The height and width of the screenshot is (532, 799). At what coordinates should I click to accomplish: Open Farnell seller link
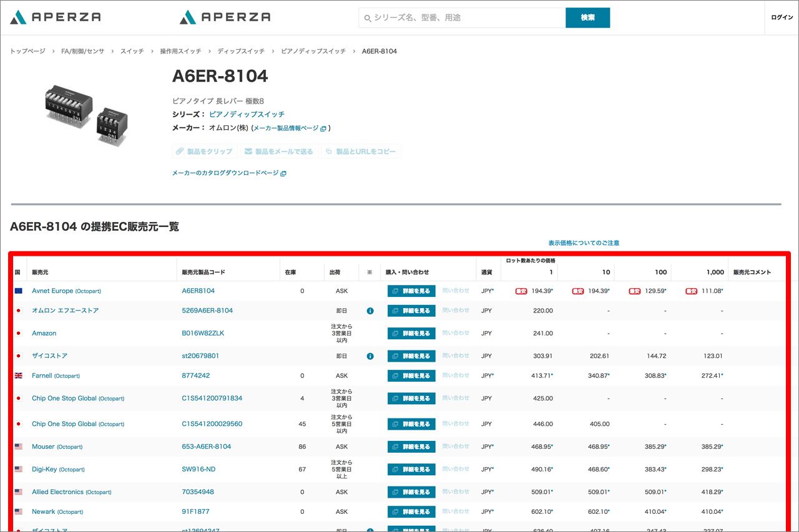56,375
